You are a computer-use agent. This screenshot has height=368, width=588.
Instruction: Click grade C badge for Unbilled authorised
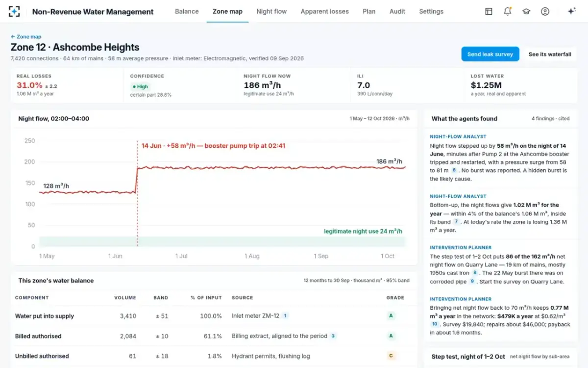[x=391, y=356]
